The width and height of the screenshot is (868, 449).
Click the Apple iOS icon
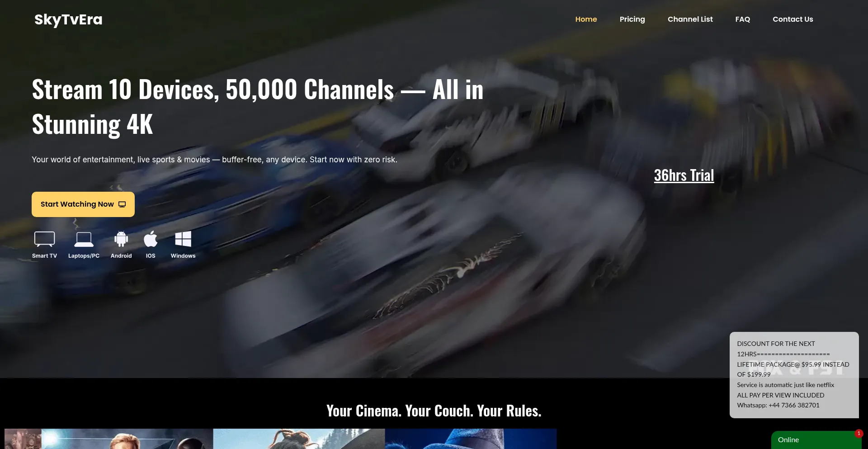tap(151, 239)
